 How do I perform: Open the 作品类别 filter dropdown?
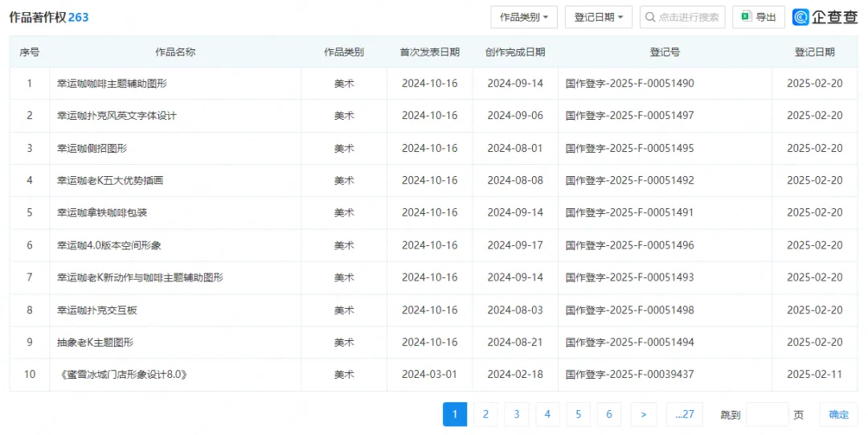[x=524, y=17]
